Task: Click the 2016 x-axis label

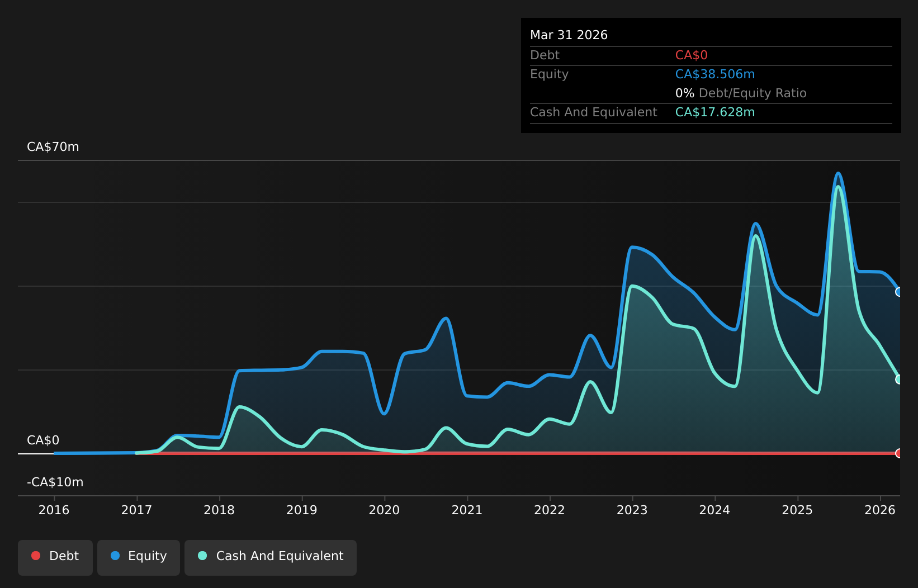Action: pyautogui.click(x=54, y=510)
